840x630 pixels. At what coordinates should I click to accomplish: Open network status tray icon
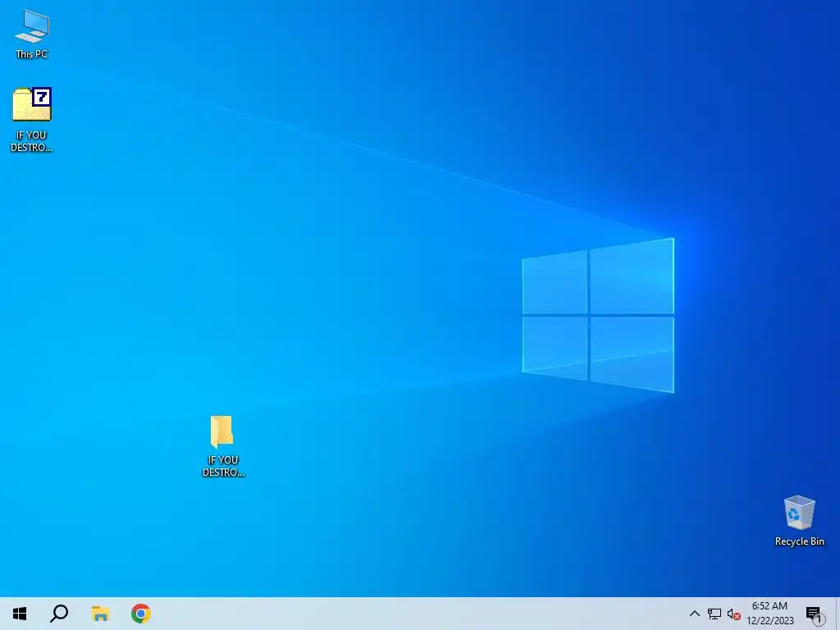tap(714, 614)
